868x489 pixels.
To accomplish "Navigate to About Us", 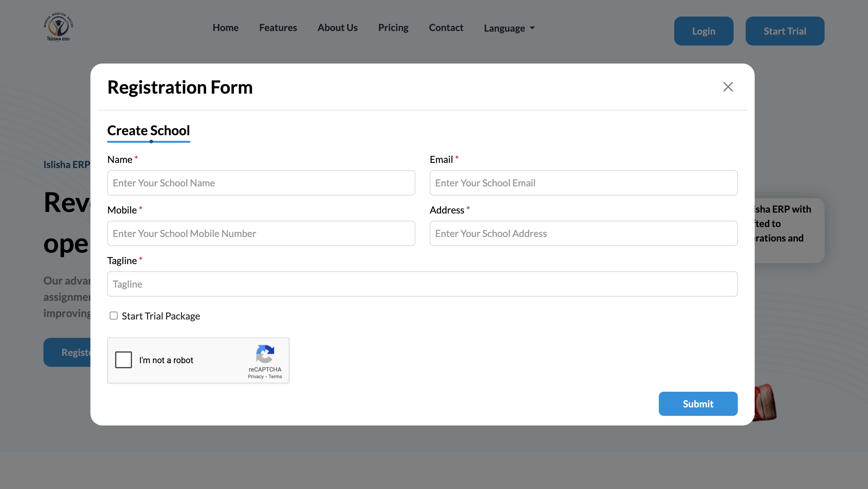I will pos(337,28).
